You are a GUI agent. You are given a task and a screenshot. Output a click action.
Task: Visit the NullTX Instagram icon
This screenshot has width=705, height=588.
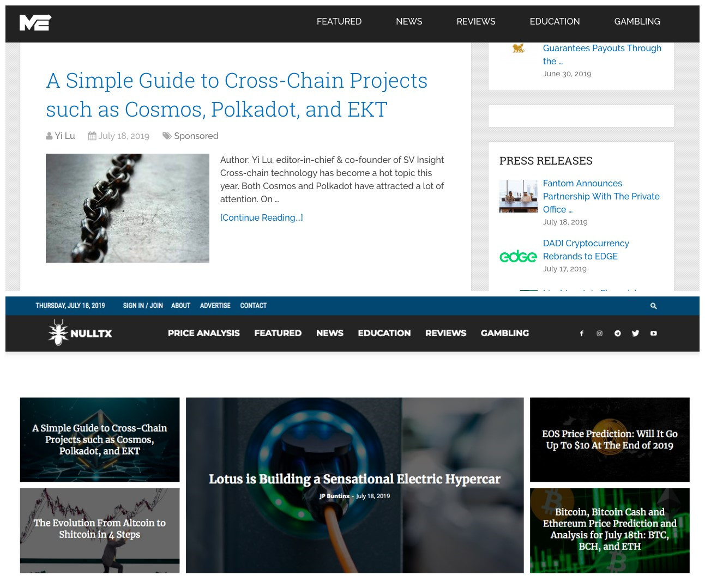(599, 334)
